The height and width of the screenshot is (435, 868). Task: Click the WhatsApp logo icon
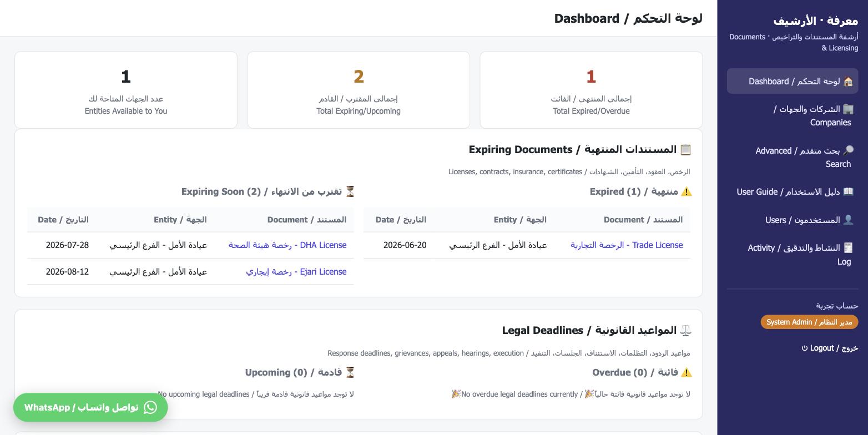coord(150,407)
